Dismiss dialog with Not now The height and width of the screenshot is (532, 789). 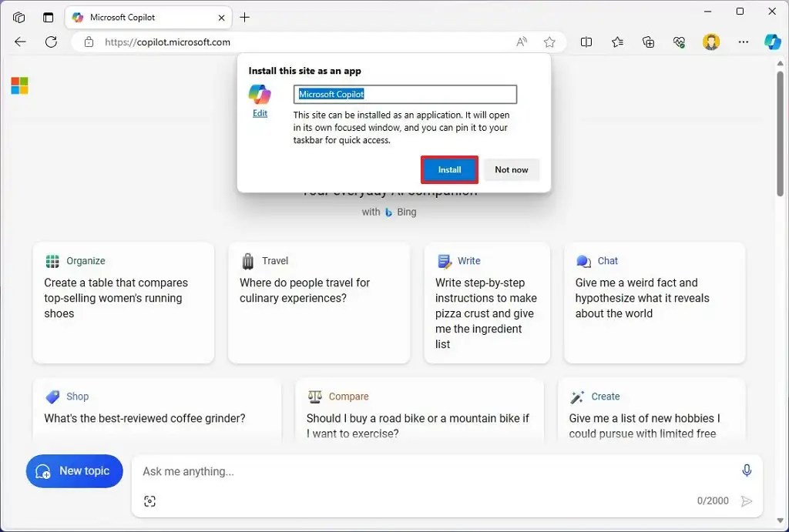(512, 169)
